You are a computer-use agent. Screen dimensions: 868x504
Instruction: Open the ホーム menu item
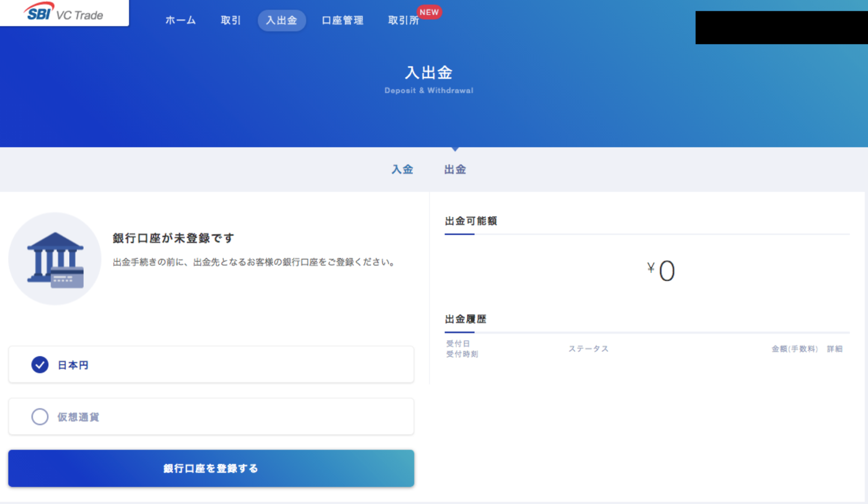point(180,20)
